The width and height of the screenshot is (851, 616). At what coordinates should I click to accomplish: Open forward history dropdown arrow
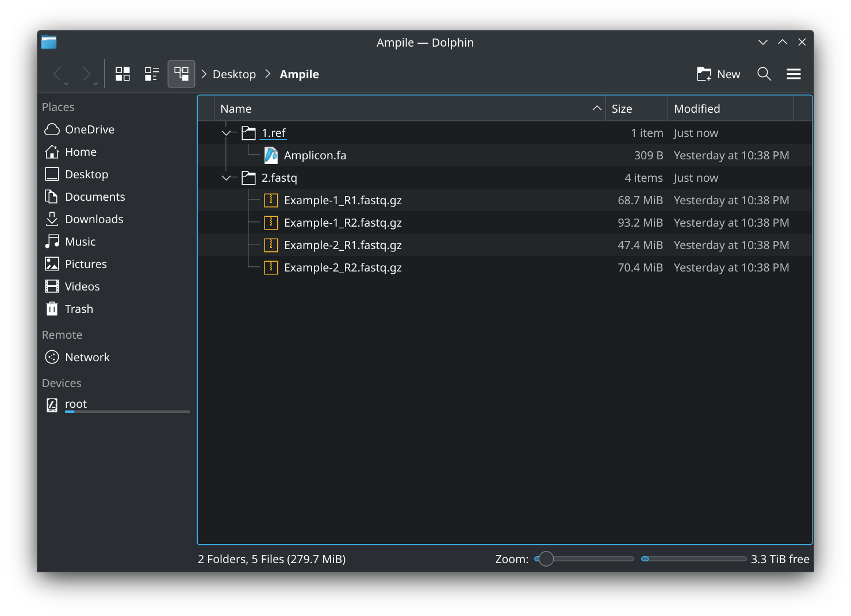click(96, 84)
